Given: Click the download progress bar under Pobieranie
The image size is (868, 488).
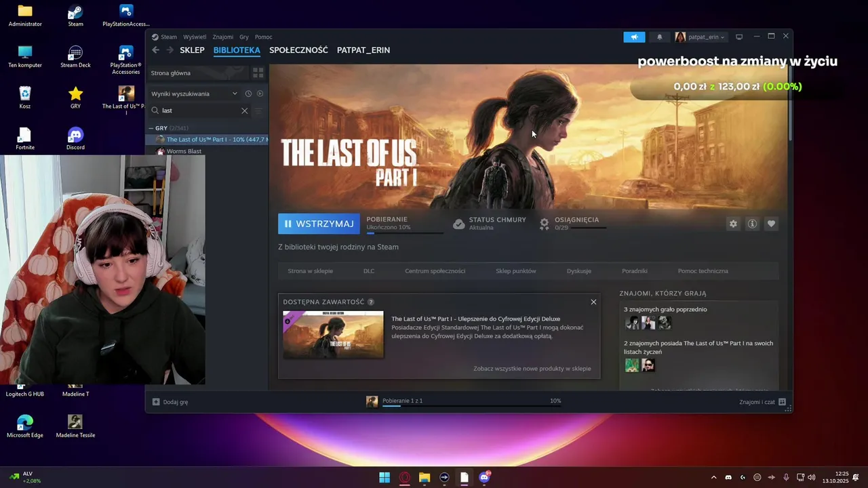Looking at the screenshot, I should (x=404, y=233).
